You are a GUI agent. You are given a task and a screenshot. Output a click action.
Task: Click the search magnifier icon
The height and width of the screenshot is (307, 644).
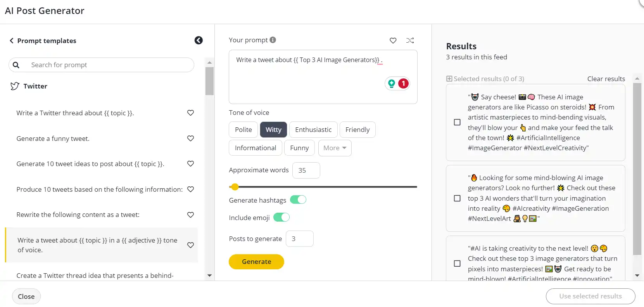16,65
